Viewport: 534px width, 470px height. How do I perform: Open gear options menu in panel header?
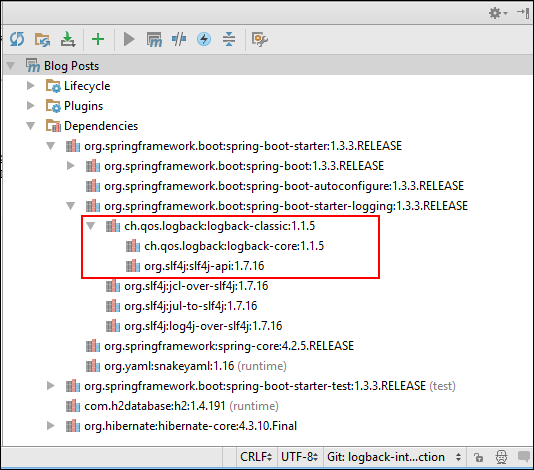(x=498, y=13)
